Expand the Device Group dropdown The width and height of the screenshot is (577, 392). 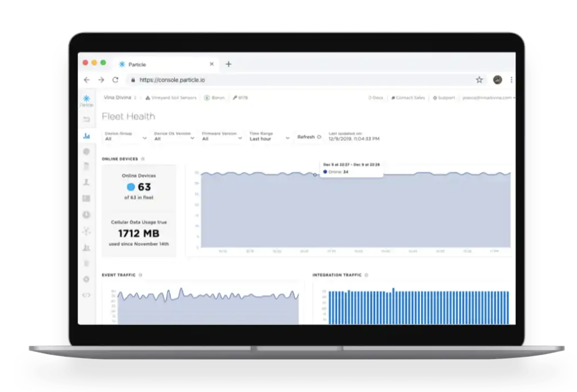[125, 136]
